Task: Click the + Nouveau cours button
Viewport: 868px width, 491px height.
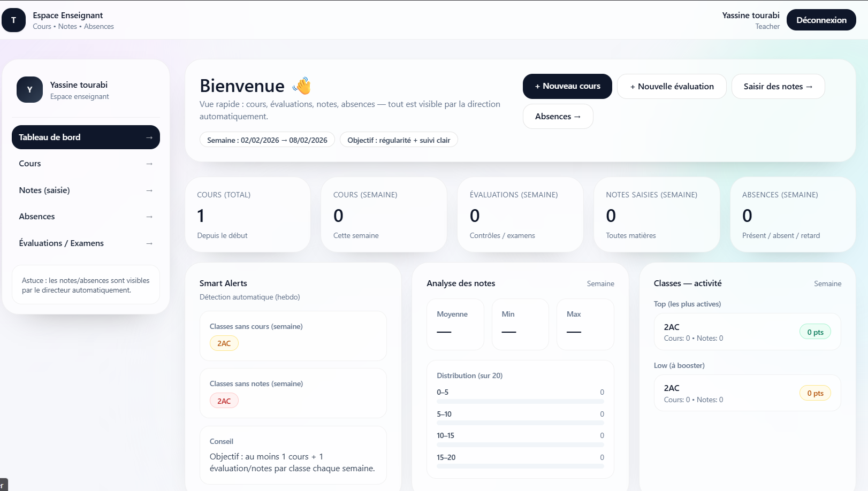Action: pos(567,86)
